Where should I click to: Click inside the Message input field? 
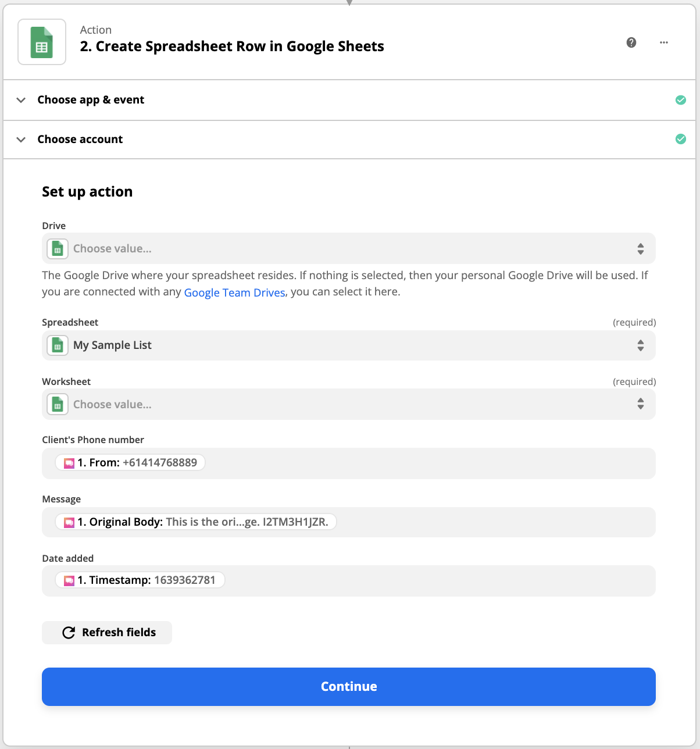[x=349, y=522]
